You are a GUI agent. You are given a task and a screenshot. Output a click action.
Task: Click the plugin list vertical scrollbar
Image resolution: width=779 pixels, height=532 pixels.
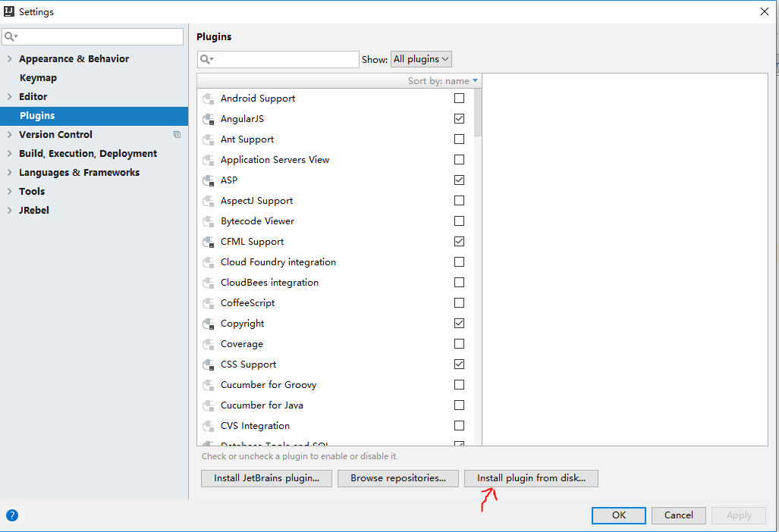[478, 113]
